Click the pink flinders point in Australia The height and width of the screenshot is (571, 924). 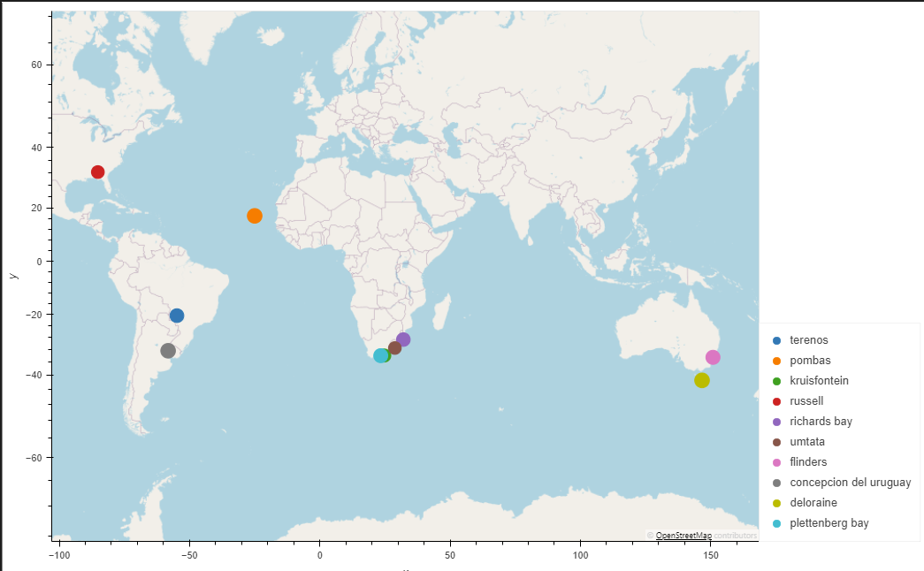pos(713,357)
